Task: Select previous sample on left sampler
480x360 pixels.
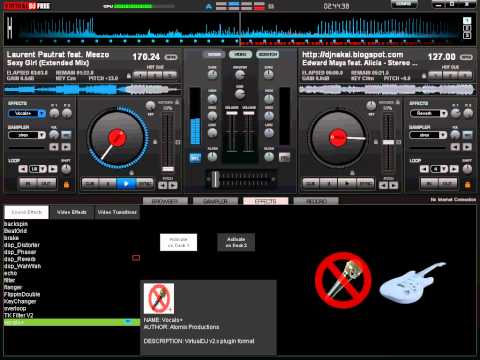Action: 54,147
